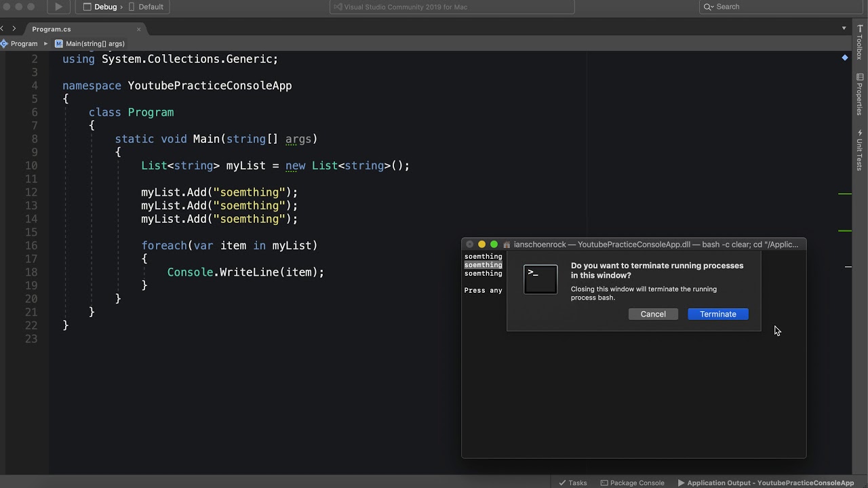Image resolution: width=868 pixels, height=488 pixels.
Task: Click the Run (play) button in toolbar
Action: click(x=58, y=7)
